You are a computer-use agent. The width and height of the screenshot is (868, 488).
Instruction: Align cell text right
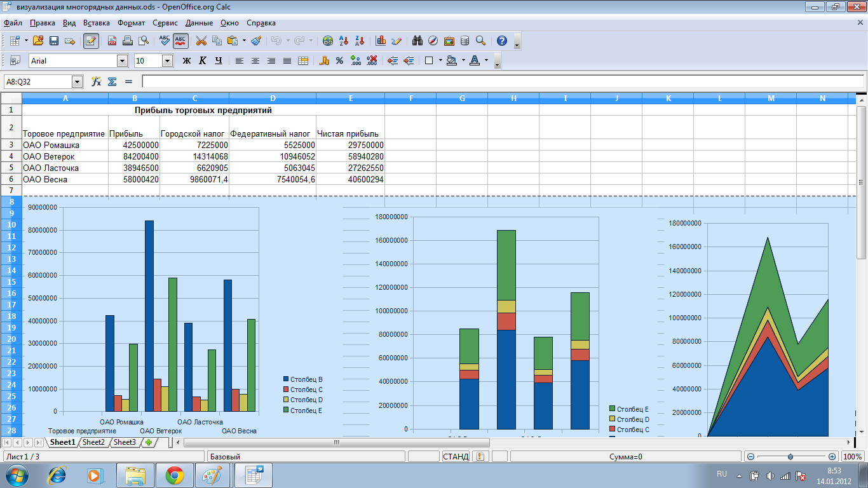click(x=271, y=60)
